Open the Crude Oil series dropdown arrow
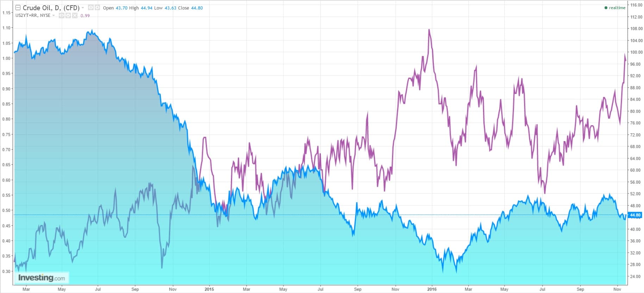The height and width of the screenshot is (293, 644). coord(83,8)
